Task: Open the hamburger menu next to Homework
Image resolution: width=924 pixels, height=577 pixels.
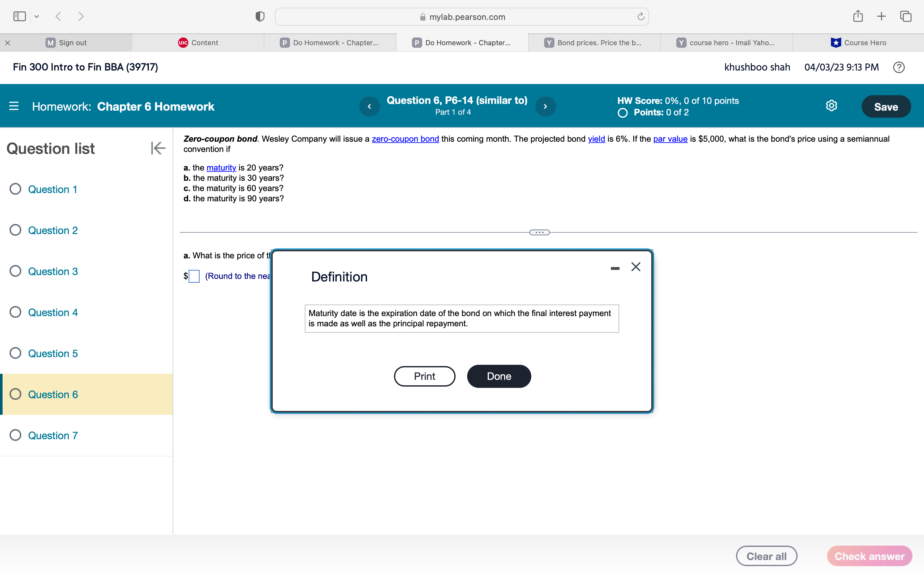Action: 14,106
